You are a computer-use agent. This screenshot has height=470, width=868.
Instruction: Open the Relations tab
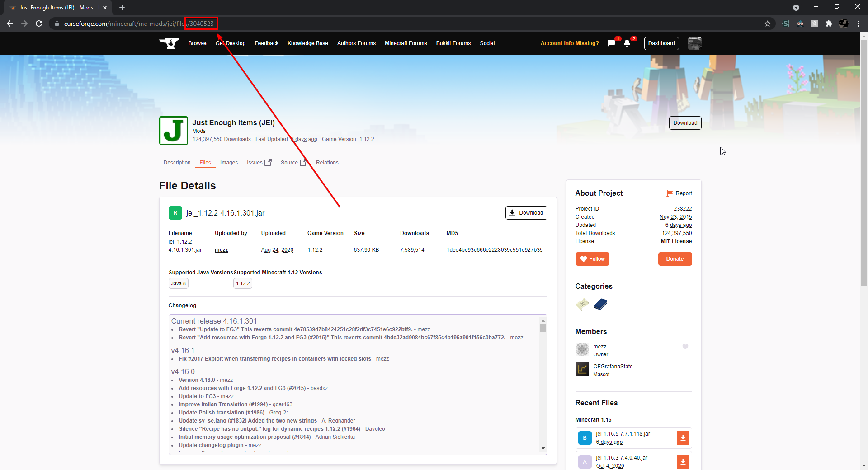[327, 163]
